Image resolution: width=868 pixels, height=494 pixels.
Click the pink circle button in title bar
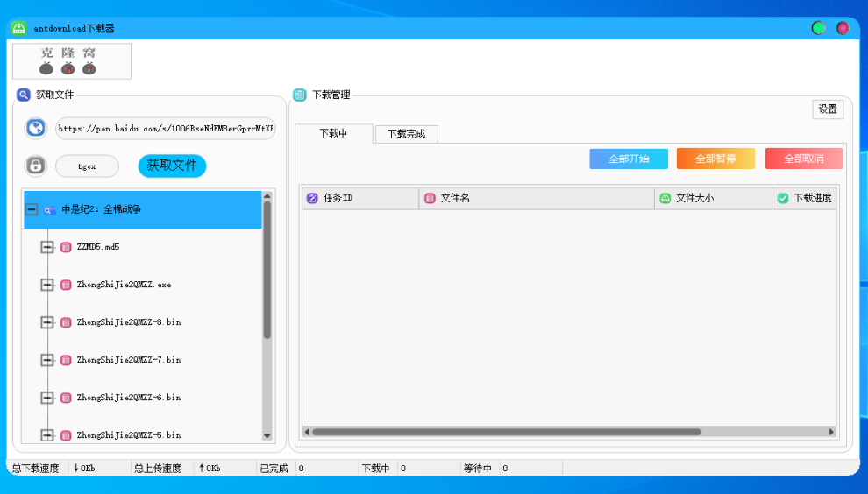tap(843, 28)
